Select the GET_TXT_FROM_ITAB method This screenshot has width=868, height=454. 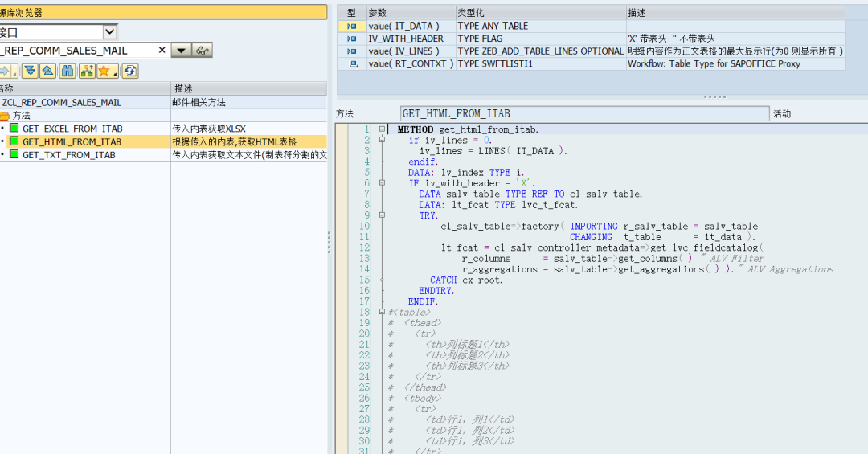pos(69,155)
